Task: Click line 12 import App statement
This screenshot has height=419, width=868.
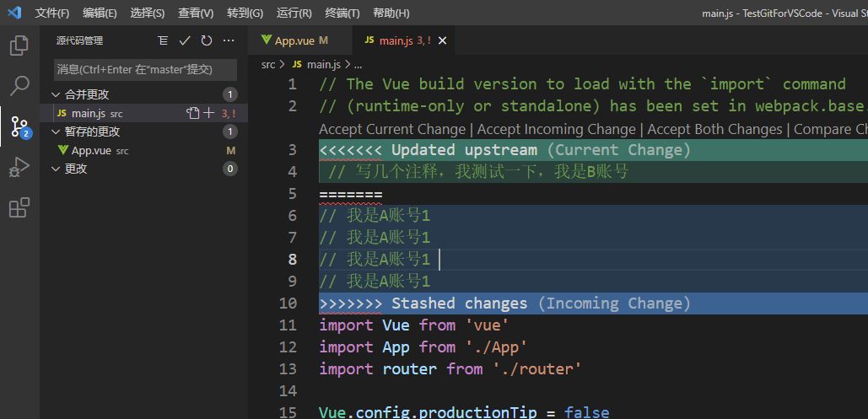Action: [x=423, y=347]
